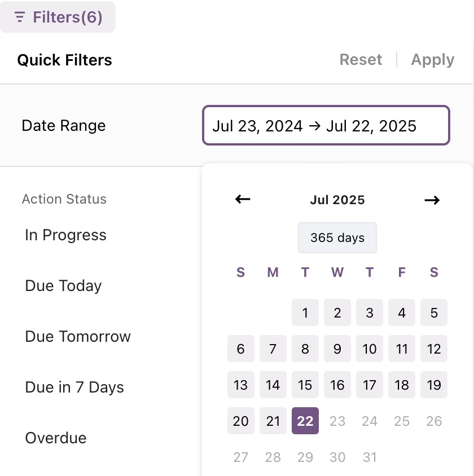
Task: Pick July 15 in the calendar
Action: (305, 385)
